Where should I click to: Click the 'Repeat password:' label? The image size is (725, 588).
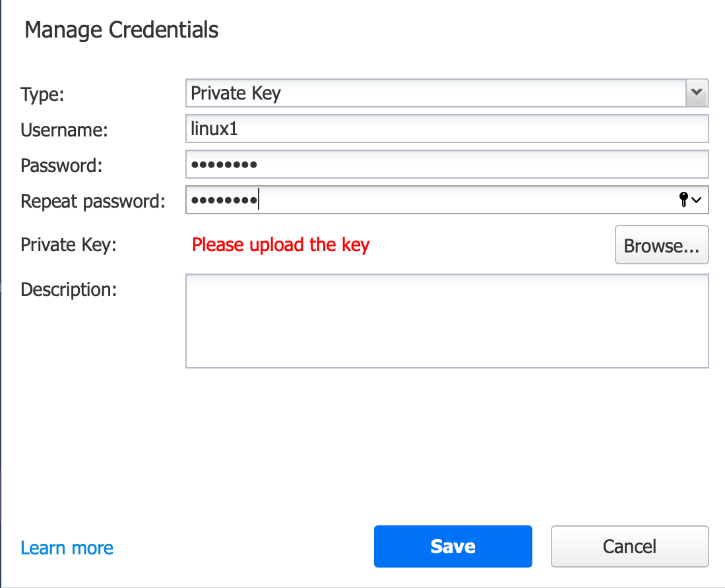(93, 200)
